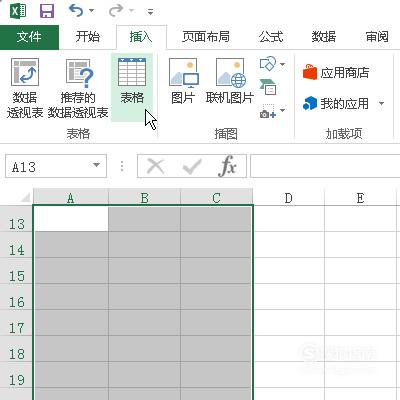The image size is (400, 400).
Task: Switch to the 页面布局 tab
Action: click(x=206, y=37)
